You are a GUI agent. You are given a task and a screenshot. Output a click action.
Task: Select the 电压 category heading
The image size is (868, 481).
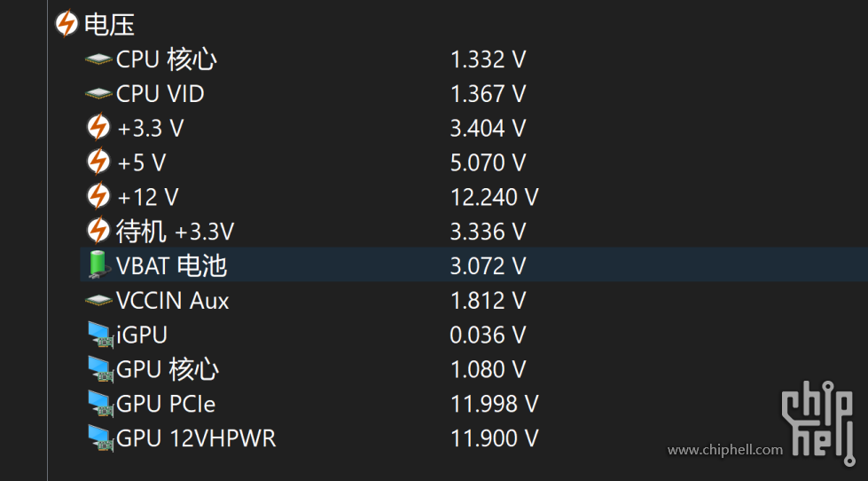(x=110, y=25)
